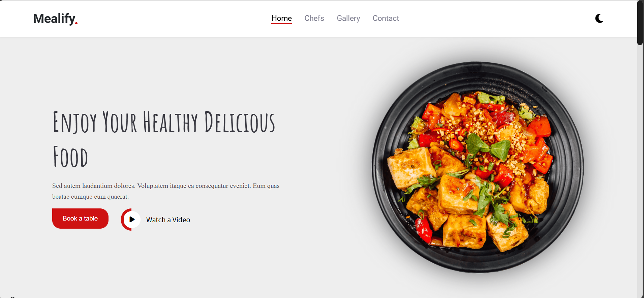The width and height of the screenshot is (644, 298).
Task: Click the scrollbar track below the thumb
Action: coord(640,168)
